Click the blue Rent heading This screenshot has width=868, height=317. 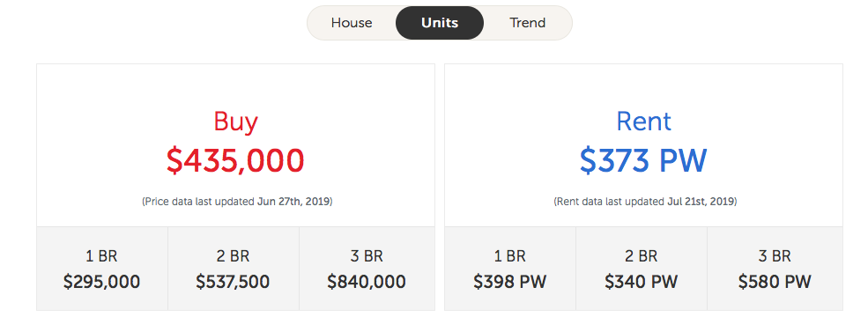[644, 122]
